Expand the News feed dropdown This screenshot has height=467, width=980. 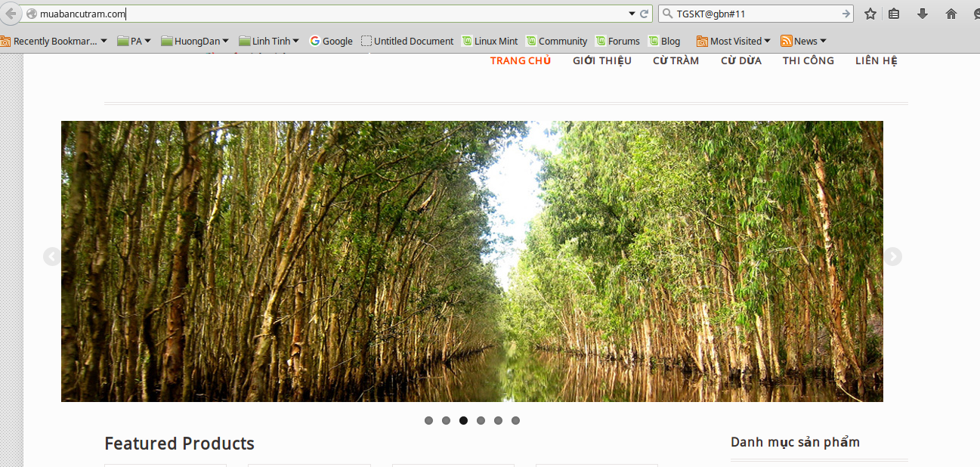804,41
